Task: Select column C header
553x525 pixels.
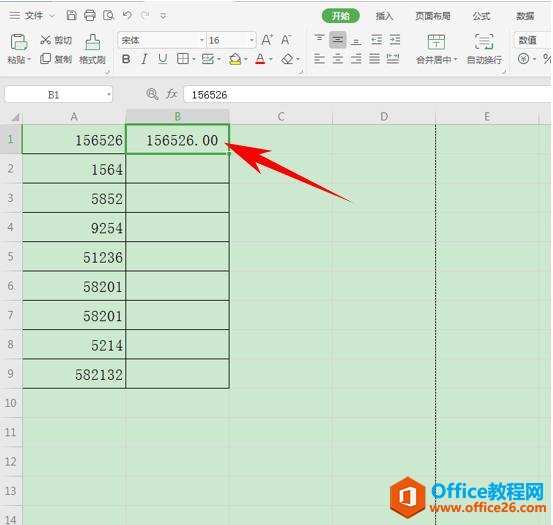Action: click(x=281, y=116)
